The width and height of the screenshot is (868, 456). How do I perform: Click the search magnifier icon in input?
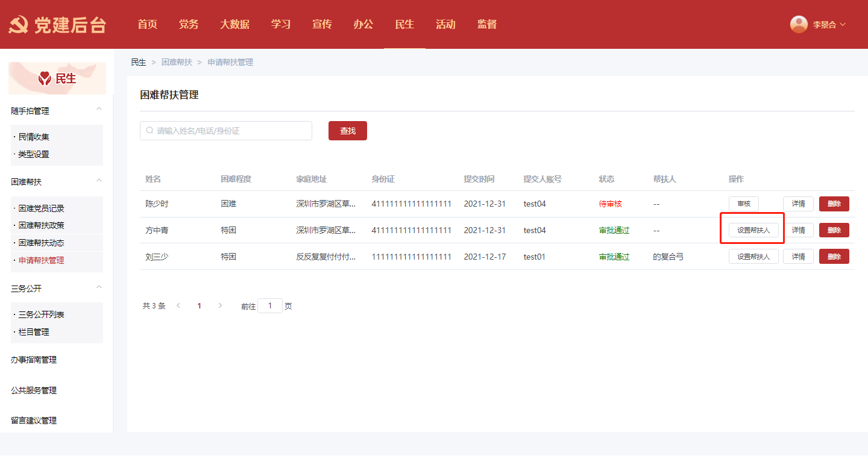(149, 131)
